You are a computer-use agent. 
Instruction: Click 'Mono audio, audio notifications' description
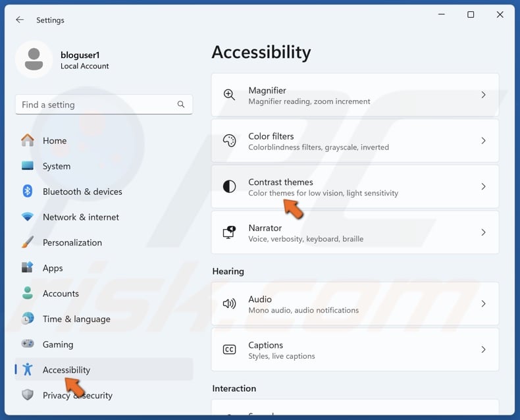(x=303, y=310)
